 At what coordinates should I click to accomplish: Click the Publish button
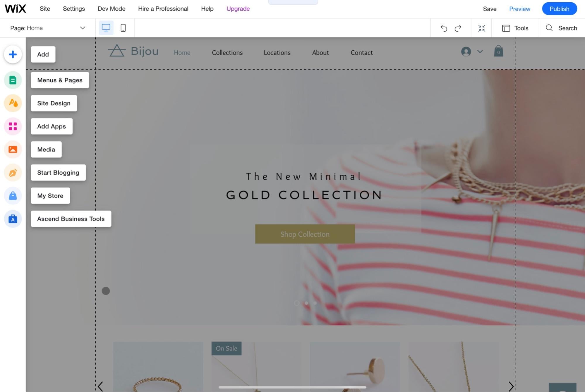point(559,8)
